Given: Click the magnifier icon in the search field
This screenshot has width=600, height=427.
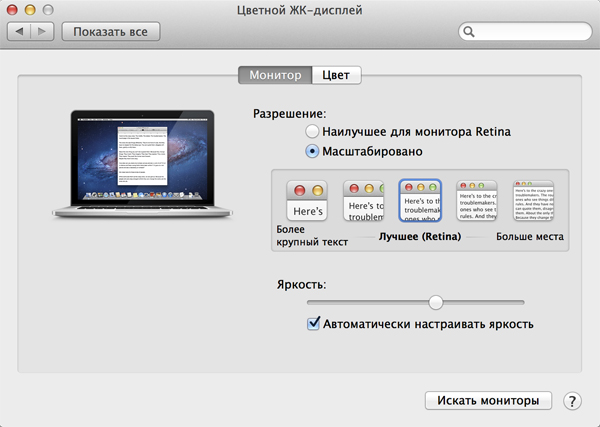Looking at the screenshot, I should coord(469,32).
